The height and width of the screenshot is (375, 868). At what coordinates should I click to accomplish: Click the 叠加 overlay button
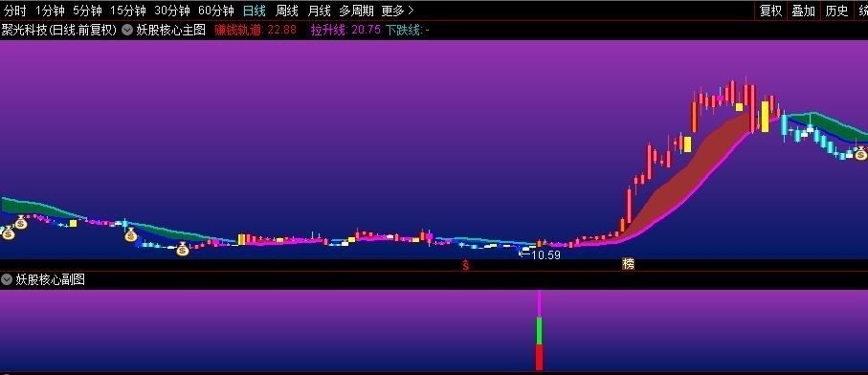(803, 11)
